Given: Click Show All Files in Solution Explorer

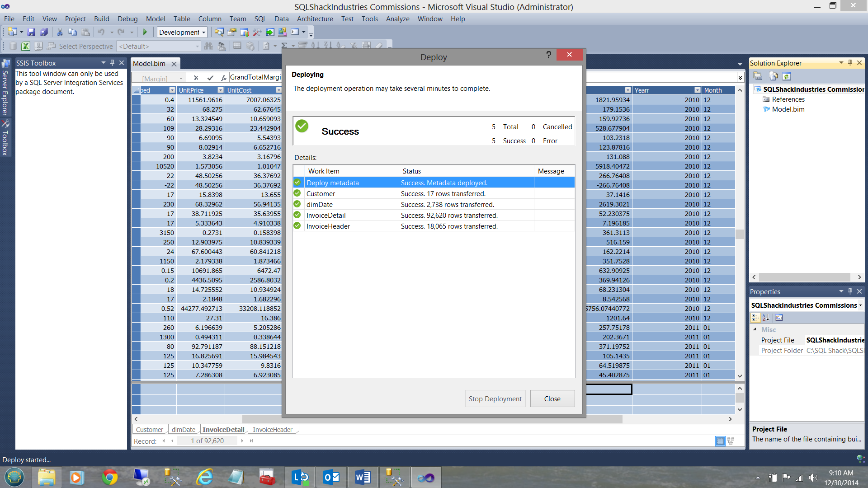Looking at the screenshot, I should [774, 76].
